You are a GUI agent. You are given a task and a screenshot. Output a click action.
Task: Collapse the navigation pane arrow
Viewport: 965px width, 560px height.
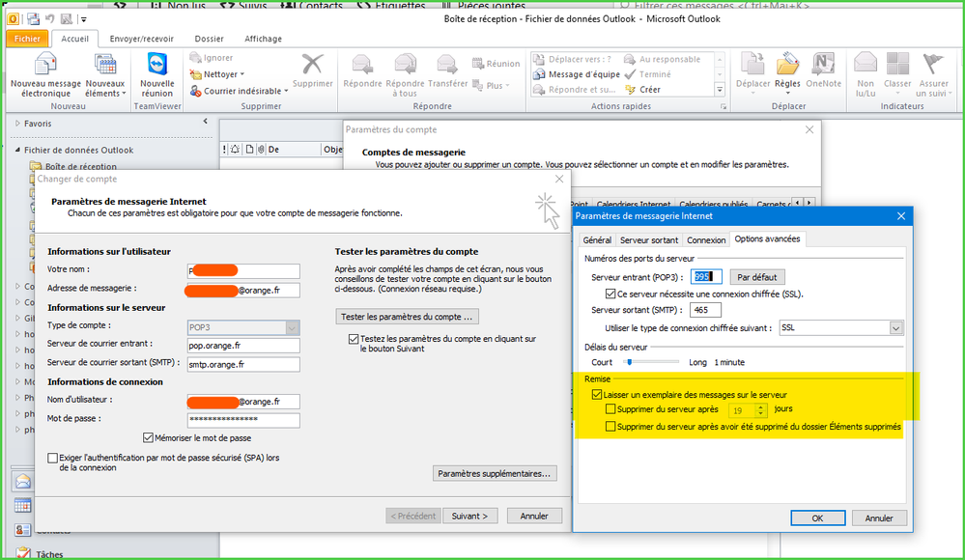[x=206, y=122]
